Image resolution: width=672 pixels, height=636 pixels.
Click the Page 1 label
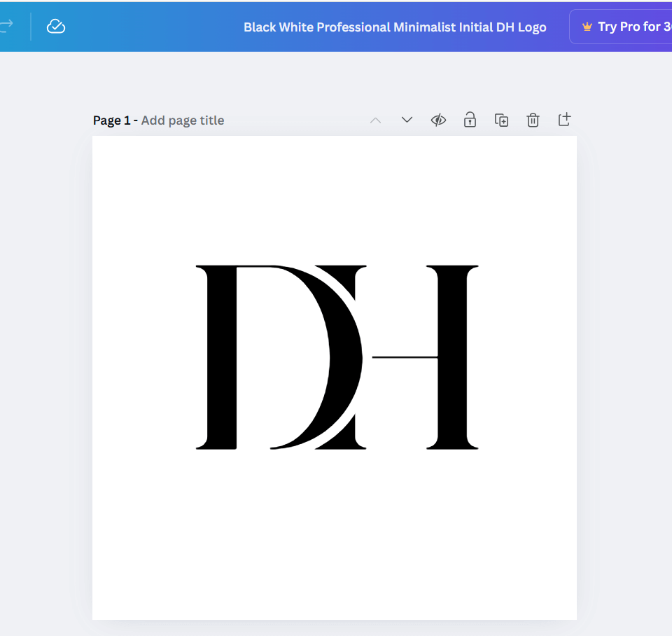point(111,120)
